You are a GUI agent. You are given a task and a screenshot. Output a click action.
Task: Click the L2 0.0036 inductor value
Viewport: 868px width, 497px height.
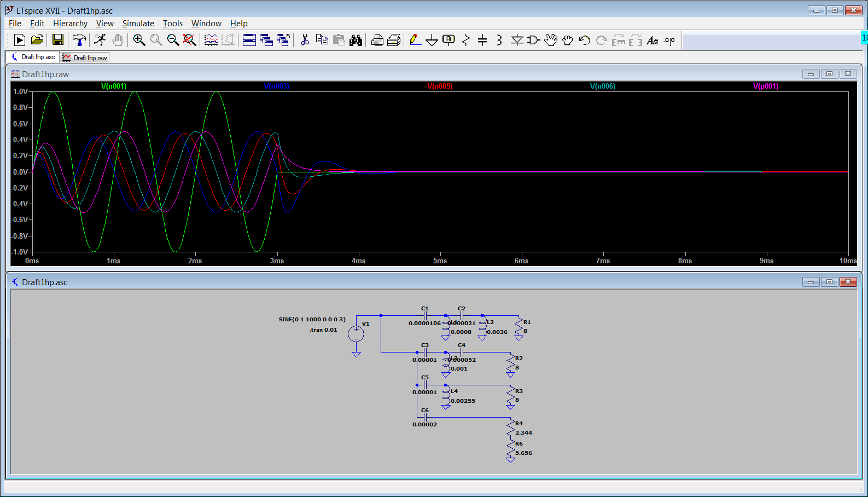point(497,332)
